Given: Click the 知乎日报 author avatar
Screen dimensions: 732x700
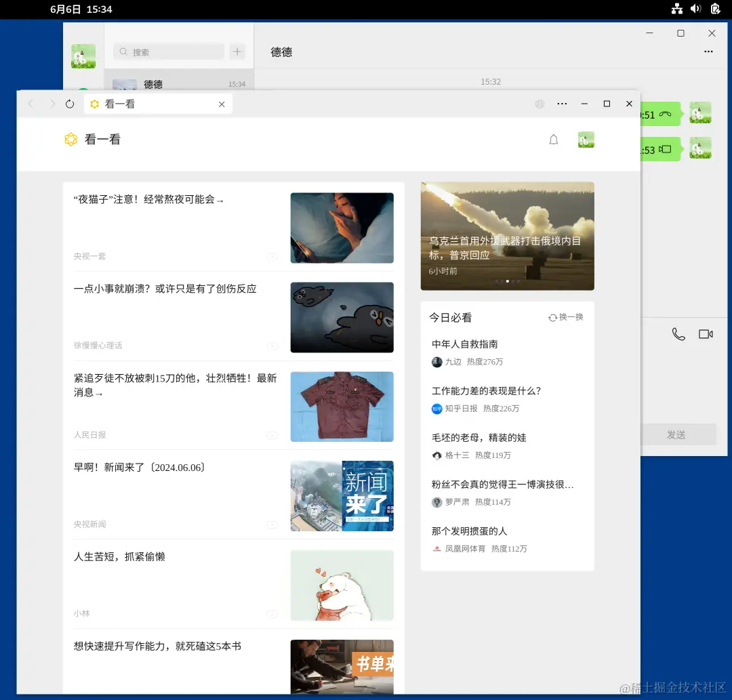Looking at the screenshot, I should [x=437, y=409].
